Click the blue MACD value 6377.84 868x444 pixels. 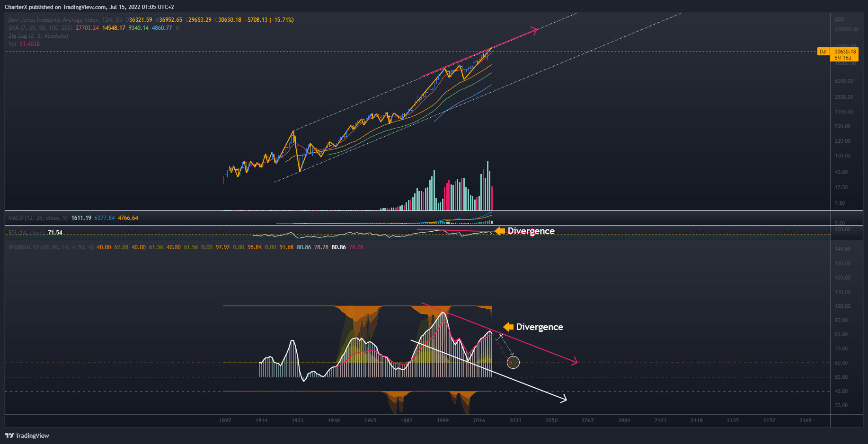105,218
